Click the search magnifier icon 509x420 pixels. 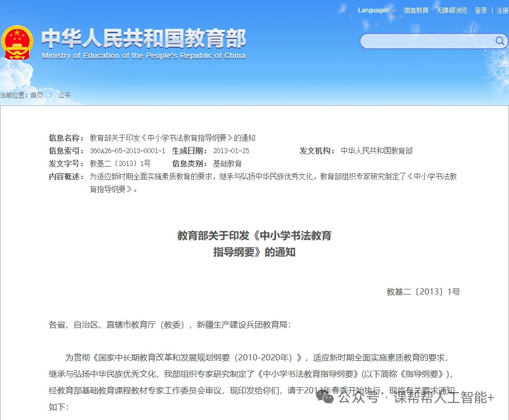click(x=499, y=41)
